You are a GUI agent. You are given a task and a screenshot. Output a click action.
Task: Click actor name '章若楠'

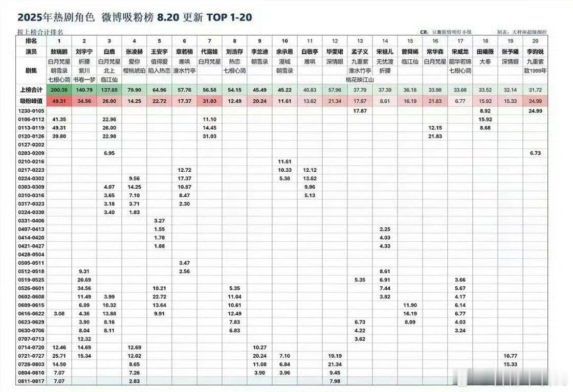pyautogui.click(x=185, y=52)
